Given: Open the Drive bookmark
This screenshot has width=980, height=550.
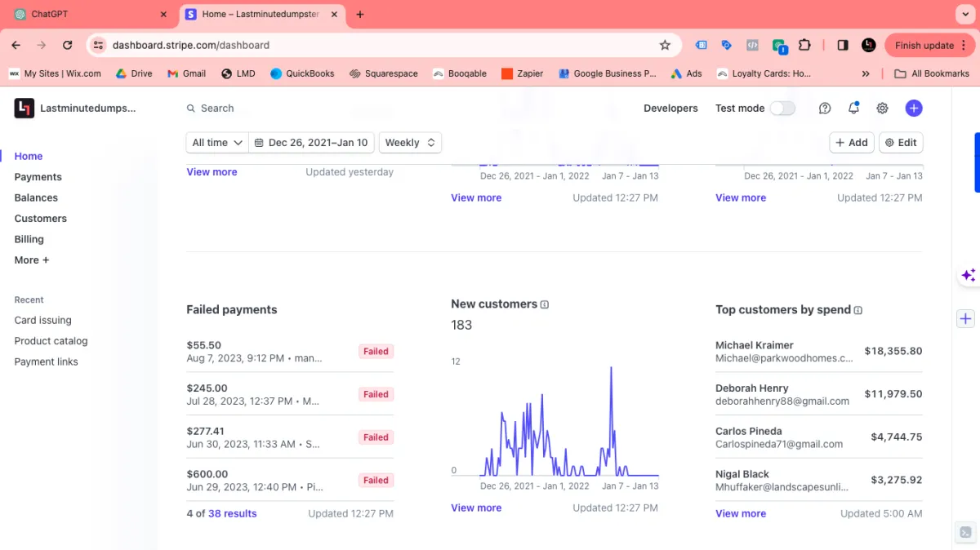Looking at the screenshot, I should coord(134,73).
